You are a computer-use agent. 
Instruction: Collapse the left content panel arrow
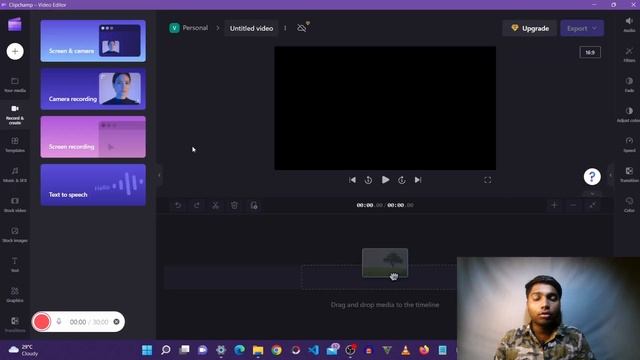pos(159,175)
